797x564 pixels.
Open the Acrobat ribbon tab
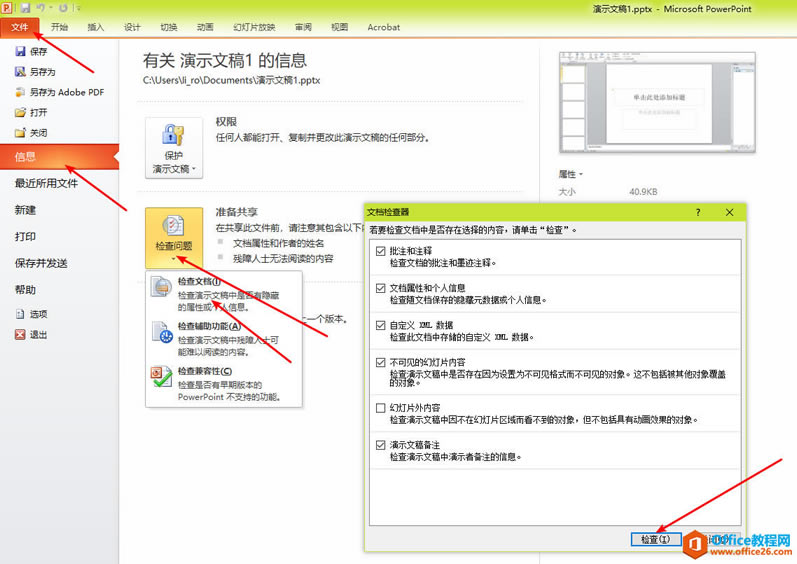click(384, 27)
